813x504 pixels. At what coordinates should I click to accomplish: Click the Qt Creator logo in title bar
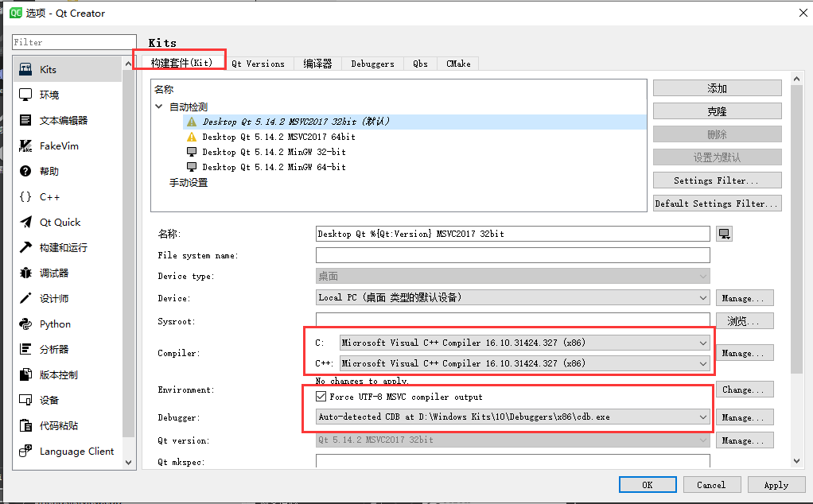click(16, 13)
